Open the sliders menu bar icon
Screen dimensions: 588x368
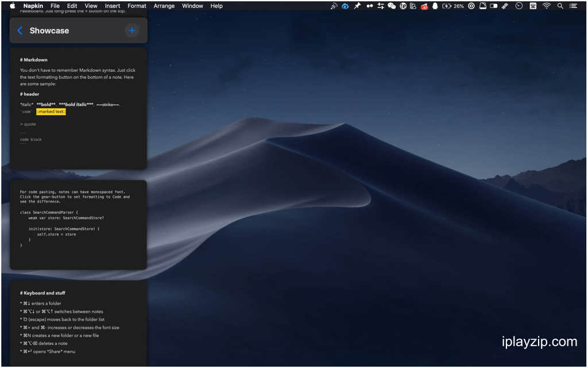tap(381, 6)
